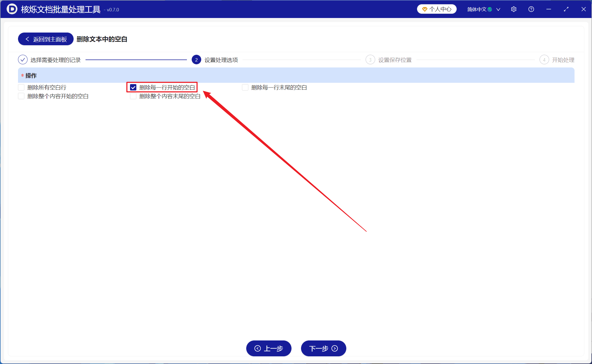Go back with 上一步 button
Screen dimensions: 592x364
pos(269,348)
